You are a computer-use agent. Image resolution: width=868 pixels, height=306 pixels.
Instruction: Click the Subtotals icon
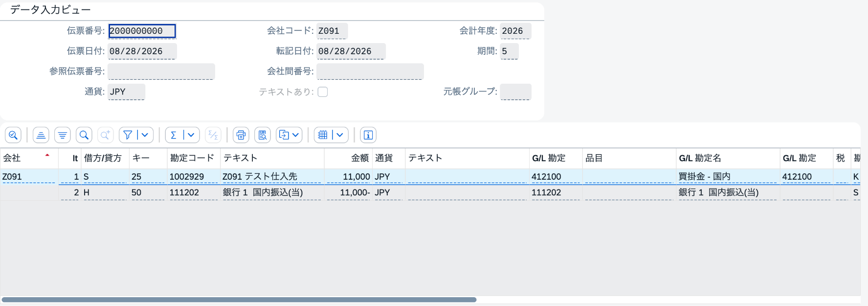213,135
